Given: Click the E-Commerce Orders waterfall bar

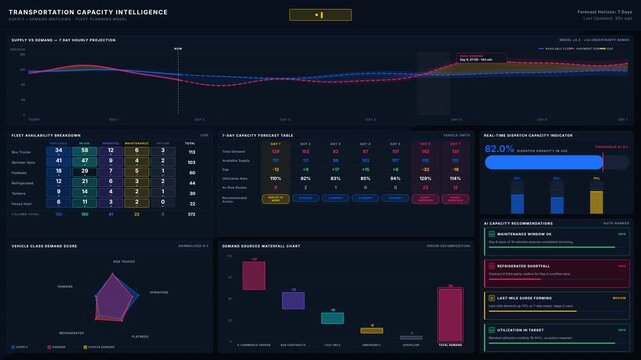Looking at the screenshot, I should click(x=254, y=276).
